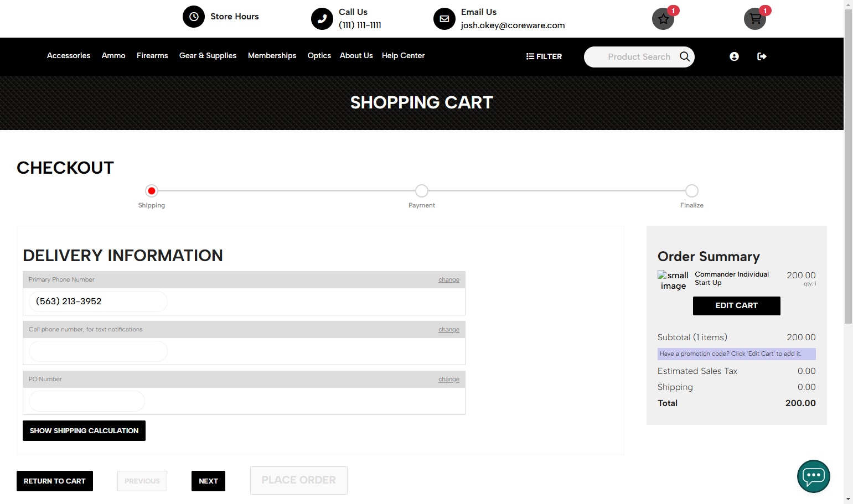Edit the Primary Phone Number field
This screenshot has height=504, width=853.
tap(98, 302)
